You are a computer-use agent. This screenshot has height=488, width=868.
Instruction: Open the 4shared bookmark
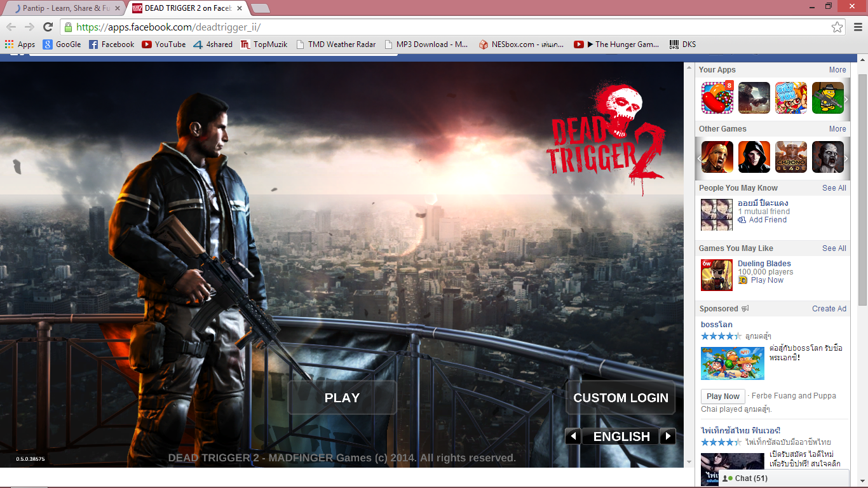click(213, 44)
